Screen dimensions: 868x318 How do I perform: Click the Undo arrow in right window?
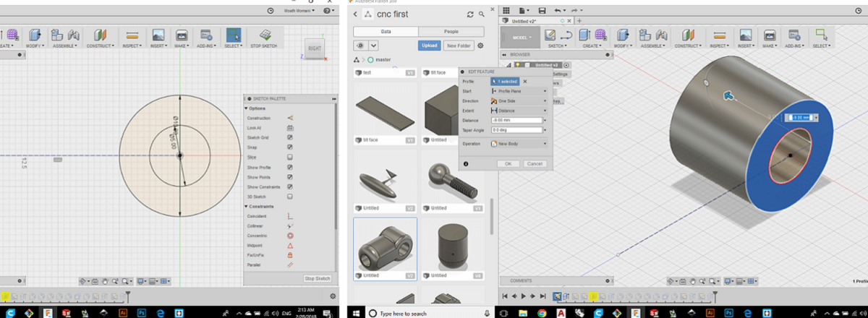point(558,10)
